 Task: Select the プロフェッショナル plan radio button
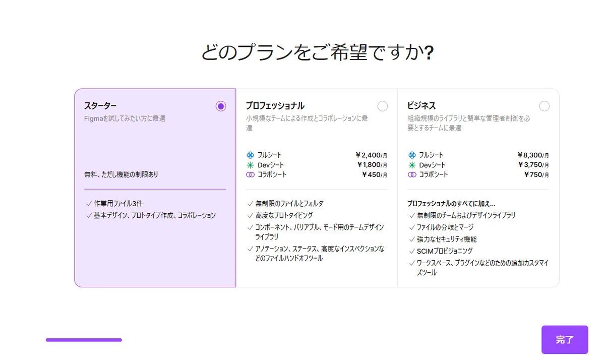[383, 106]
